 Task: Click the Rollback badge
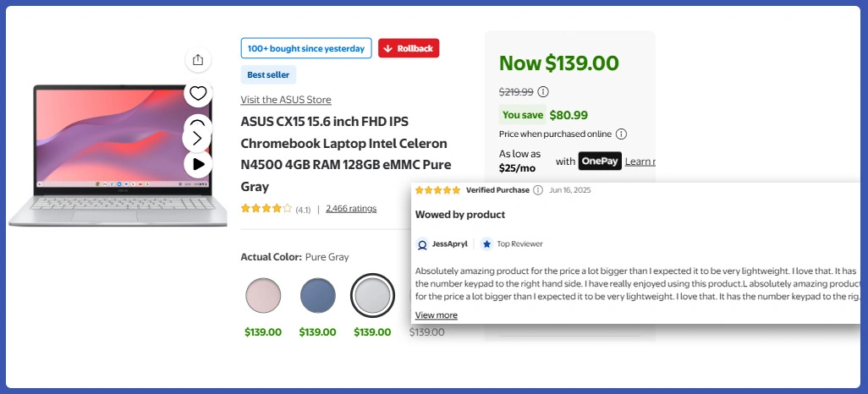click(409, 48)
